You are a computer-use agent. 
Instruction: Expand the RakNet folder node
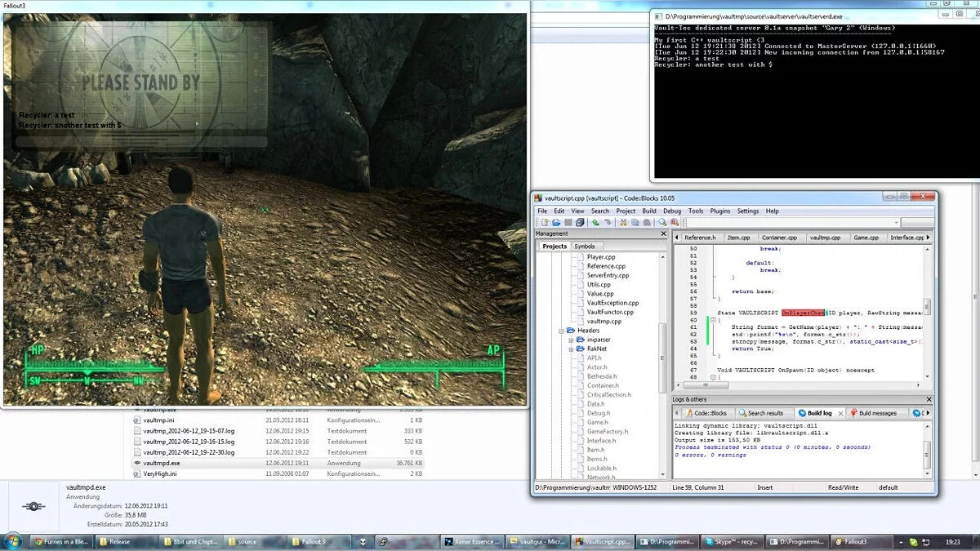tap(572, 349)
